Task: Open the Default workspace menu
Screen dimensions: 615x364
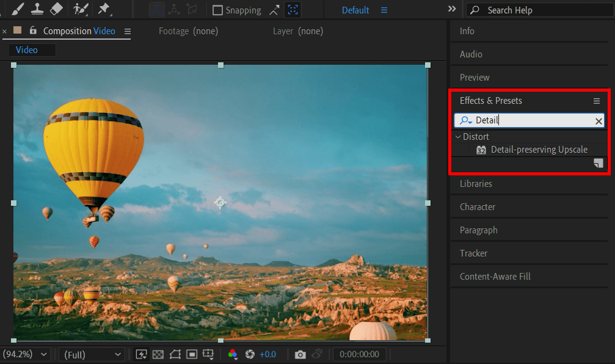Action: click(x=384, y=10)
